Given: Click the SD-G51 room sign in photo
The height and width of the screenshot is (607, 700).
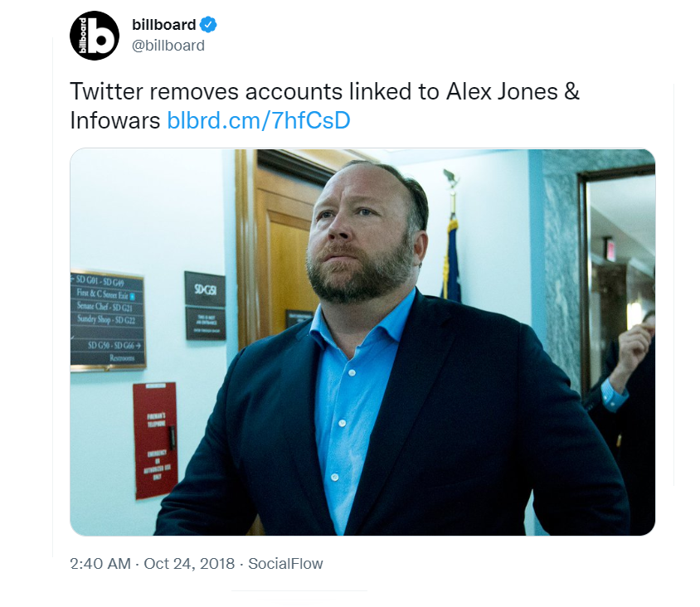Looking at the screenshot, I should coord(205,289).
